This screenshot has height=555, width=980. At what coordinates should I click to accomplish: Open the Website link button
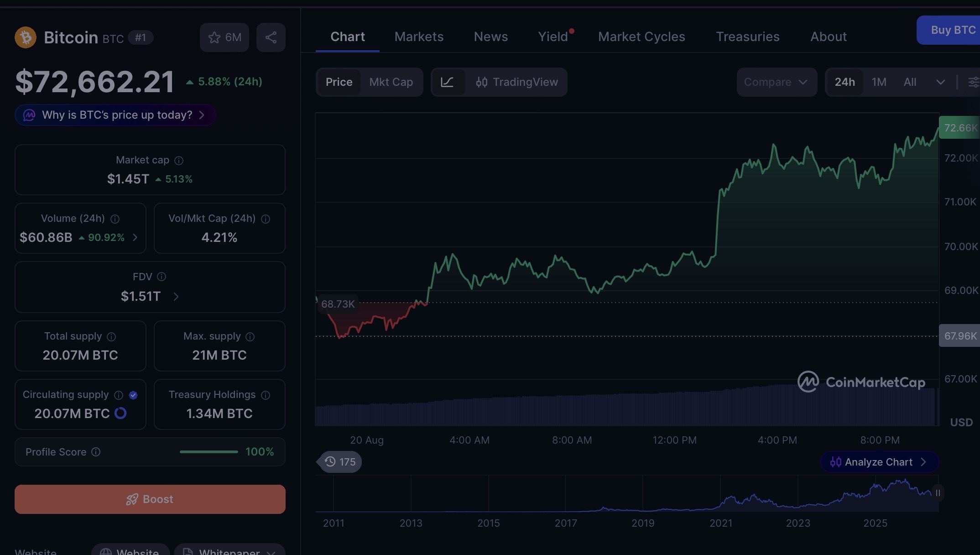(x=130, y=550)
